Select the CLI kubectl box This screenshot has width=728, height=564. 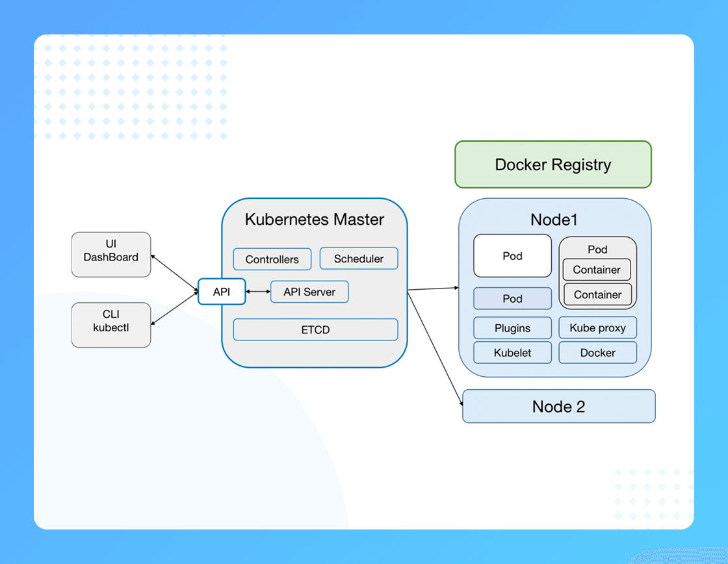(x=111, y=325)
